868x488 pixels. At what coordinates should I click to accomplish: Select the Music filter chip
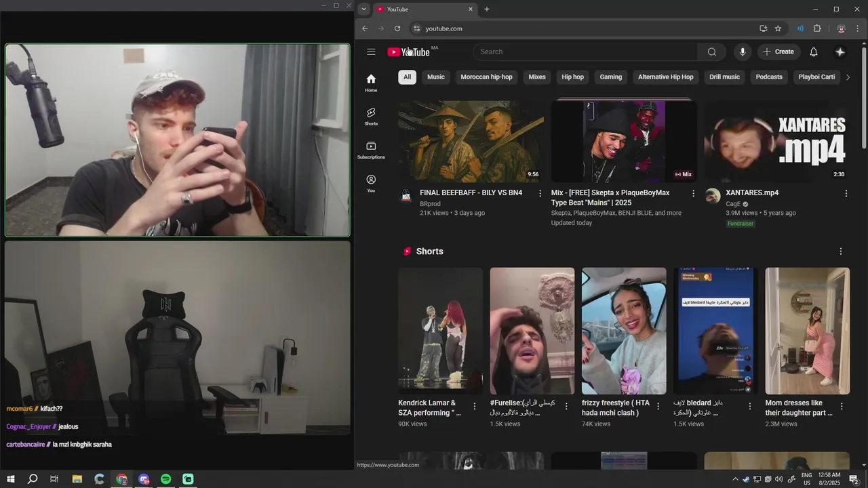click(436, 77)
